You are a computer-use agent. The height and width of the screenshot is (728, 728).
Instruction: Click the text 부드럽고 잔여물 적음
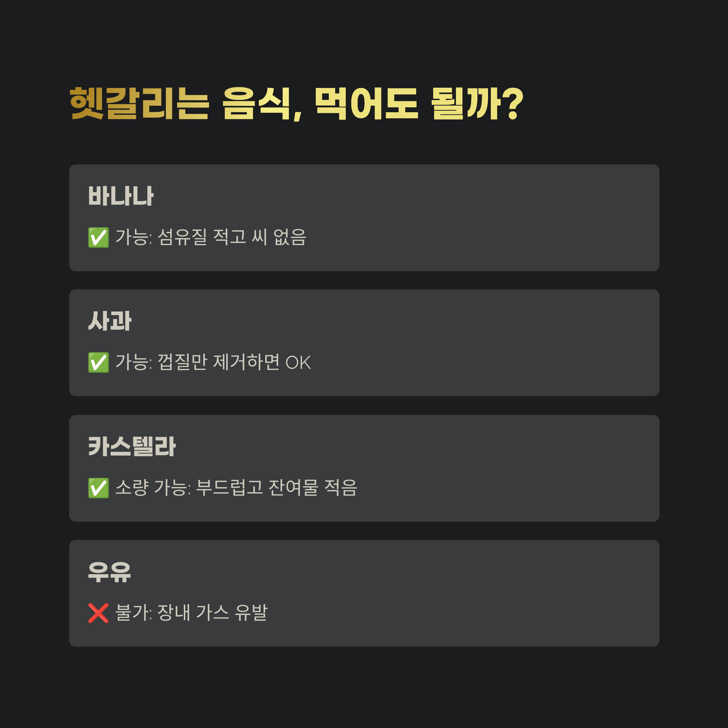tap(277, 487)
